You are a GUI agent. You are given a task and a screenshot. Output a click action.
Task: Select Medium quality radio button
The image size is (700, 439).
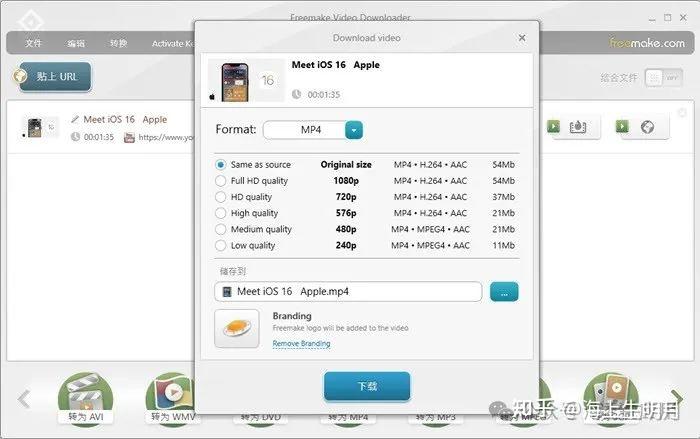pyautogui.click(x=221, y=229)
